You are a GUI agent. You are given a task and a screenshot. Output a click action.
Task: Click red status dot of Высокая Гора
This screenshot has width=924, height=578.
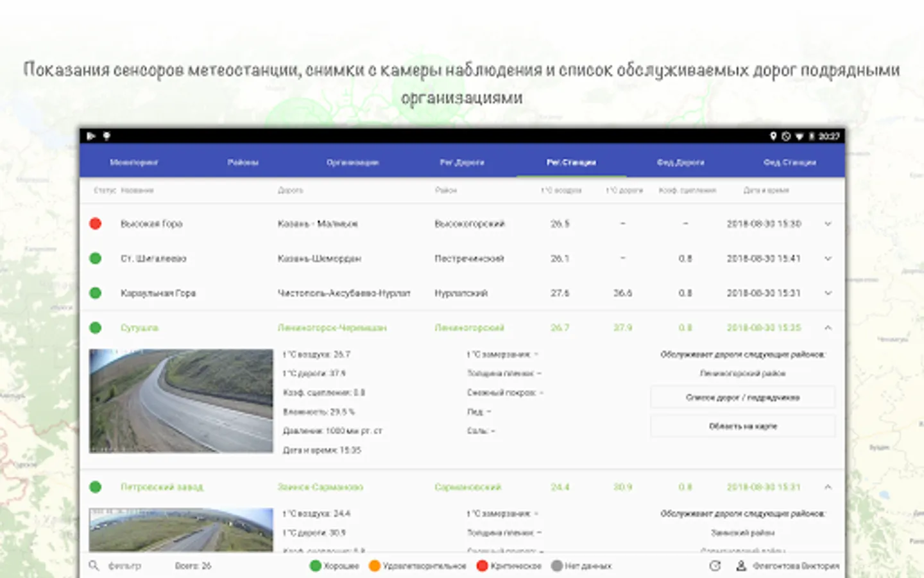pyautogui.click(x=96, y=223)
